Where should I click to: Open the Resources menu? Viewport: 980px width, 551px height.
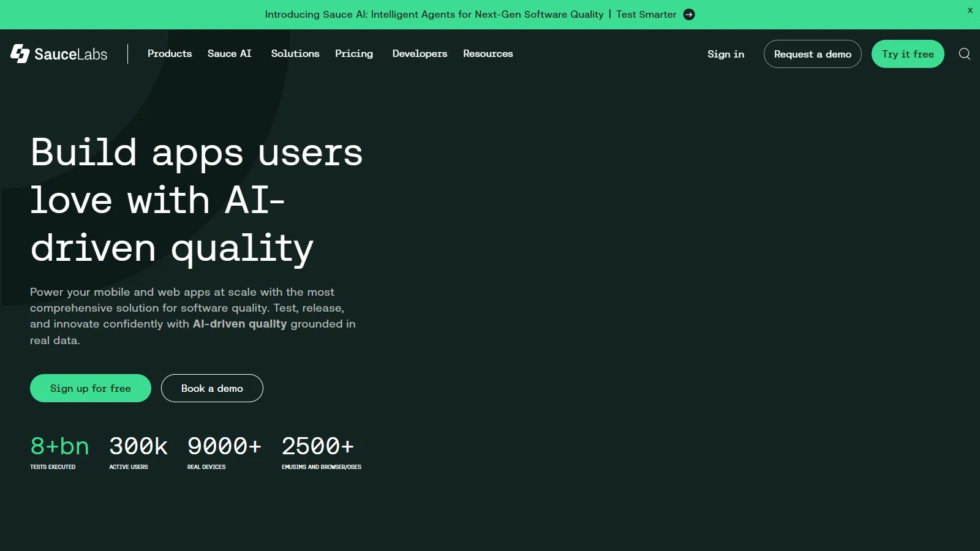[x=488, y=54]
